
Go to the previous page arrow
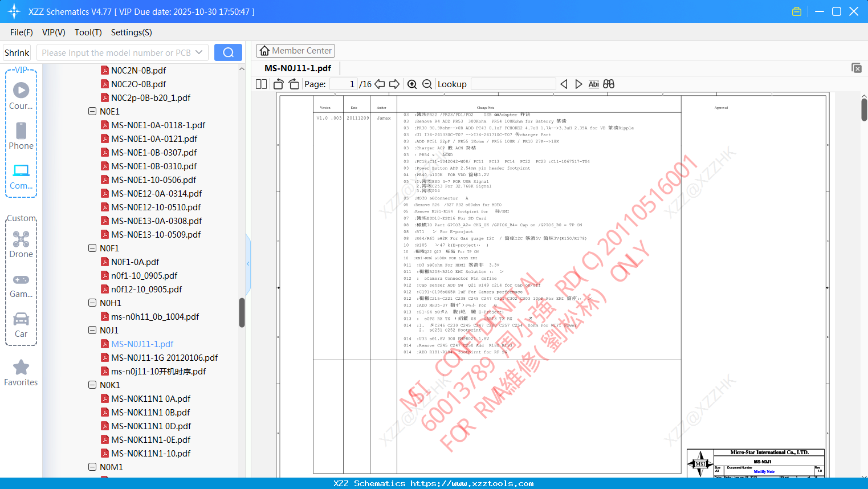pos(380,84)
